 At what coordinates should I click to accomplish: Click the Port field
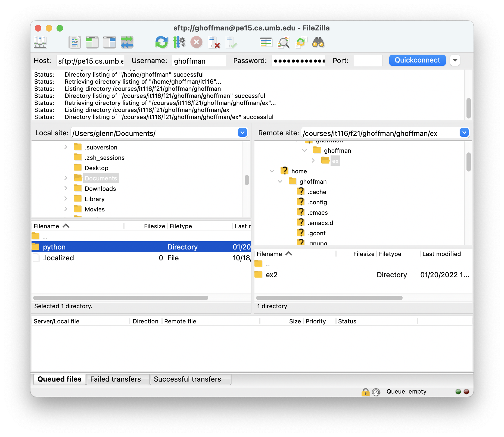368,61
